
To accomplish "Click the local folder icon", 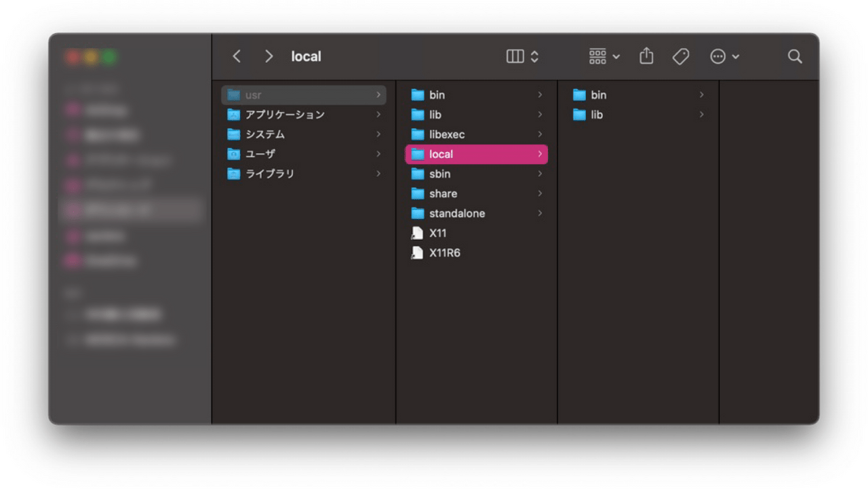I will [418, 154].
